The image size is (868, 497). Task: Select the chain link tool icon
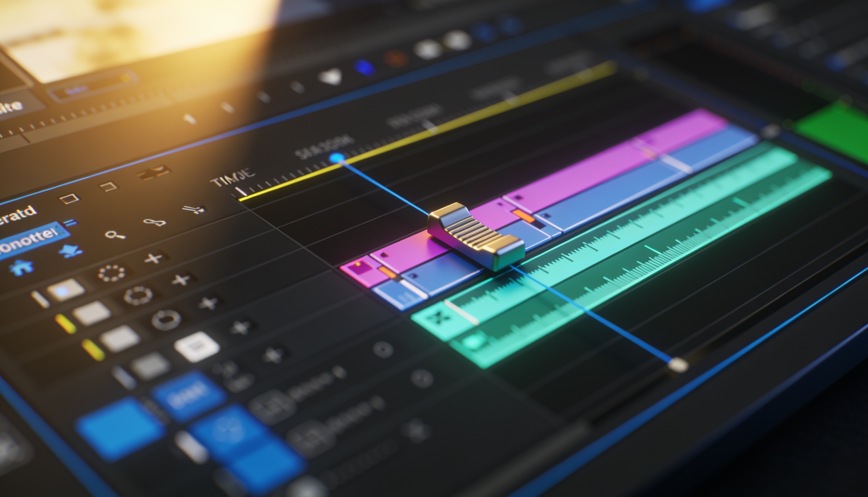point(155,223)
